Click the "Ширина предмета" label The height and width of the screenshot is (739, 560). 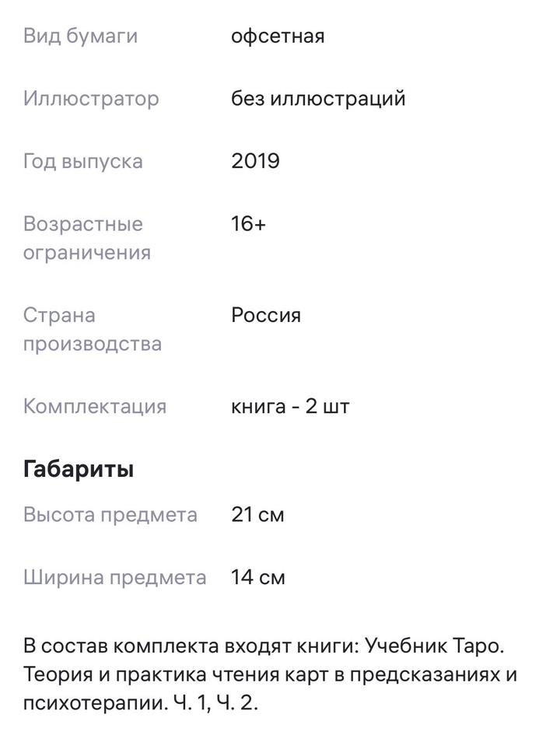[114, 577]
